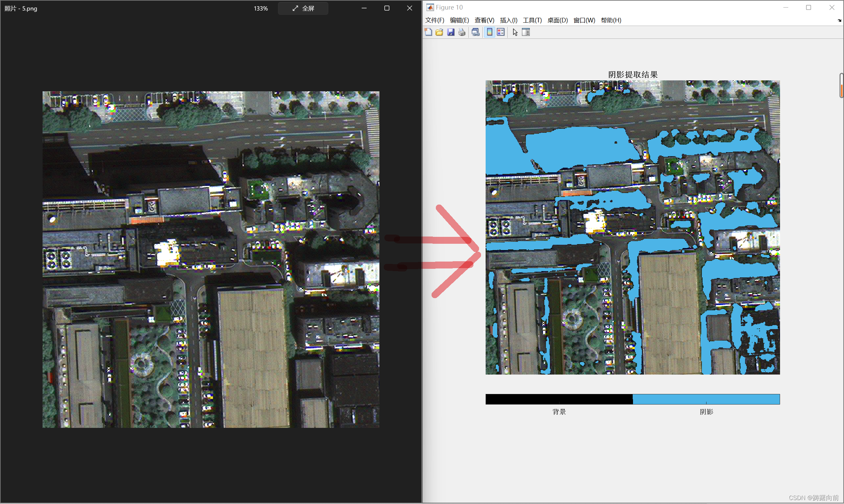Expand the 工具(T) menu
The height and width of the screenshot is (504, 844).
click(532, 20)
